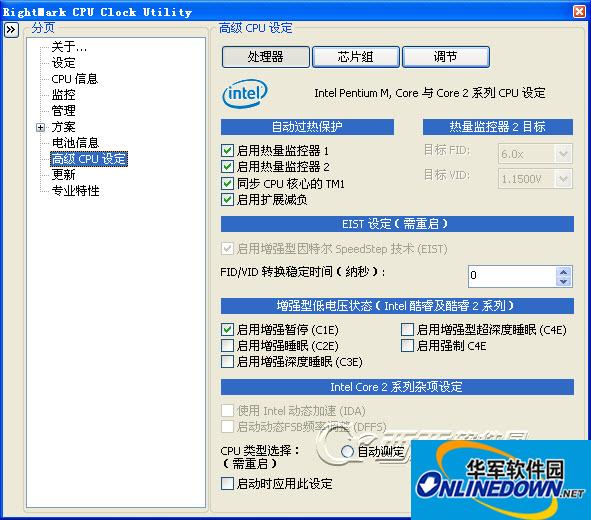Viewport: 591px width, 520px height.
Task: Open the 电池信息 page
Action: pos(75,143)
